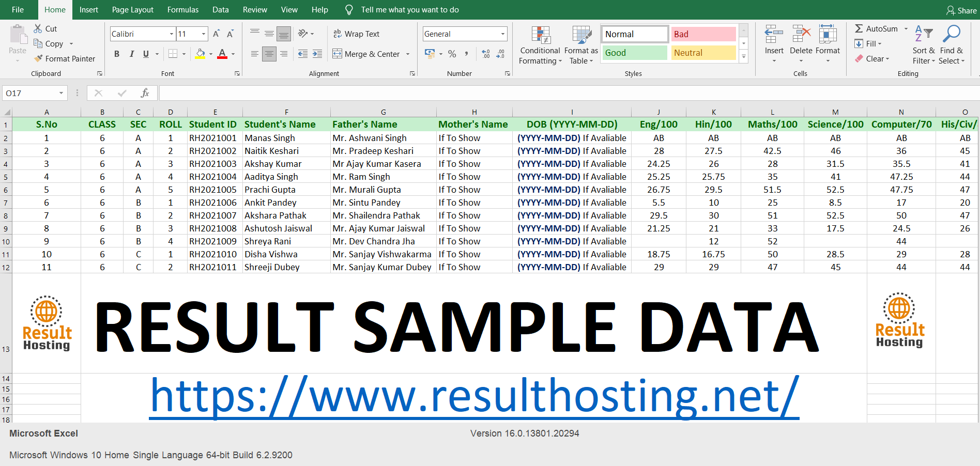Open the Borders icon

pyautogui.click(x=173, y=54)
